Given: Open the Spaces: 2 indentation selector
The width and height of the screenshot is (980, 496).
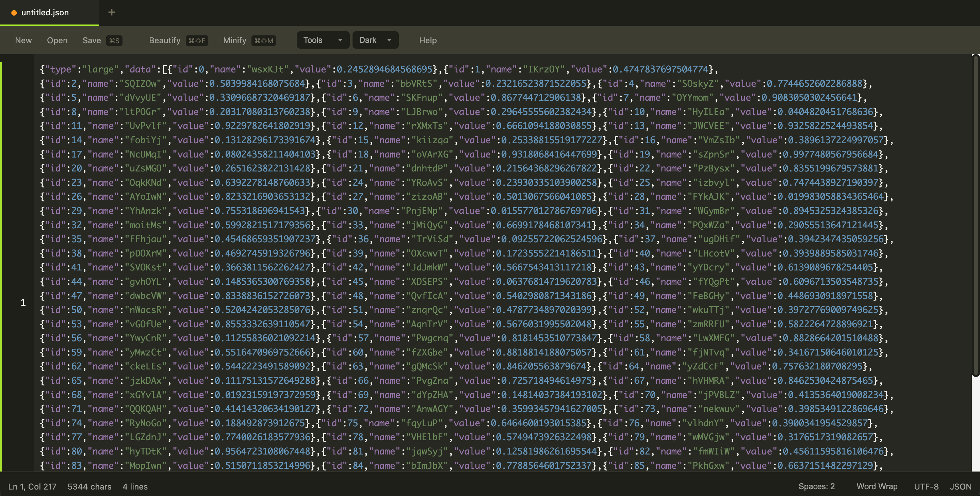Looking at the screenshot, I should [x=816, y=486].
